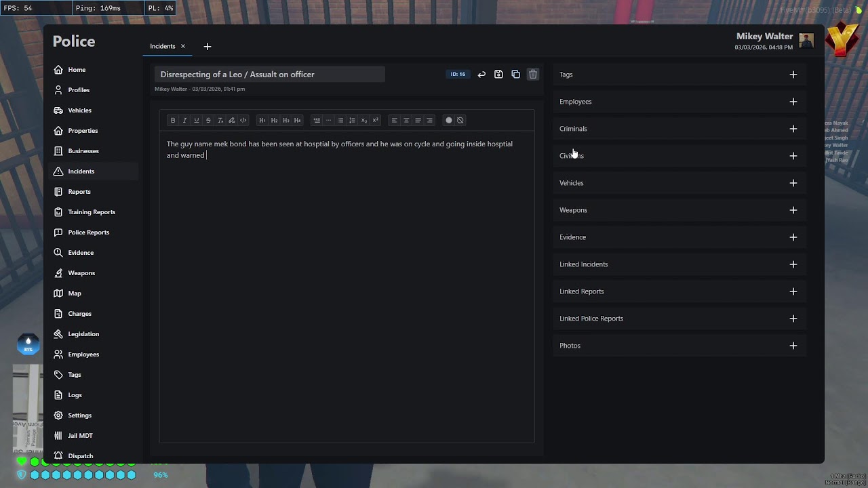Apply Heading 4 style
868x488 pixels.
click(297, 120)
